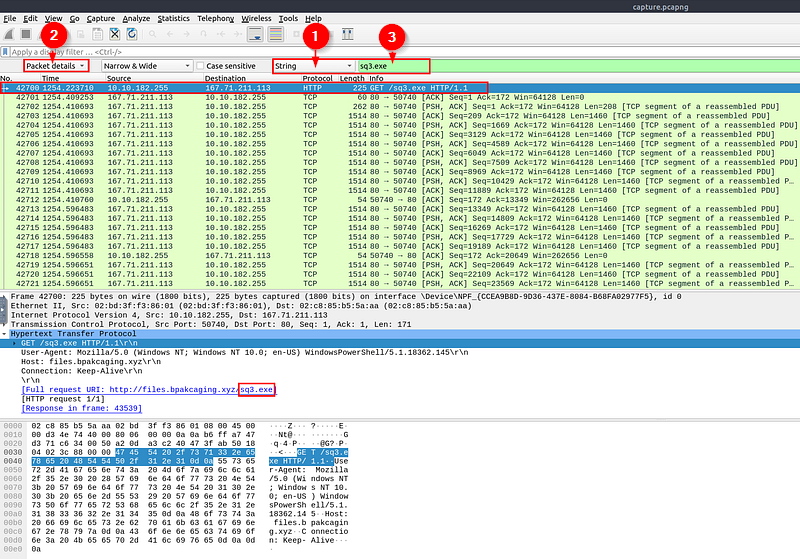Select packet number 42721 row
800x559 pixels.
400,284
